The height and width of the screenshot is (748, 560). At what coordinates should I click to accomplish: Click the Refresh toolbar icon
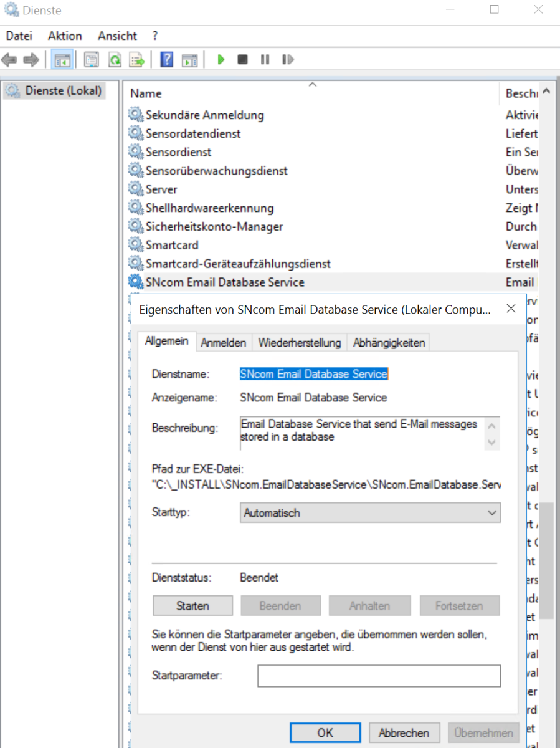click(115, 60)
